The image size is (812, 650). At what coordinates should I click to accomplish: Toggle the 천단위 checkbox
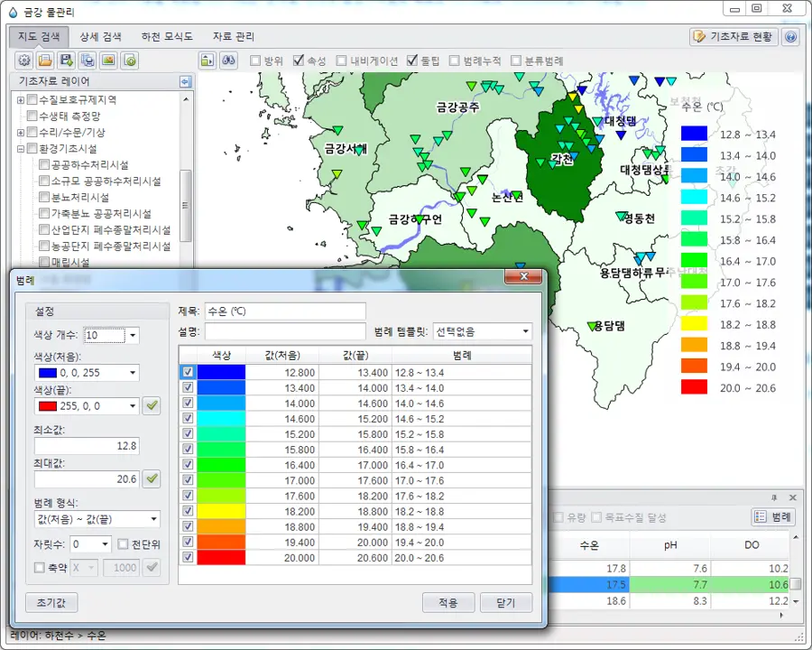pyautogui.click(x=123, y=543)
